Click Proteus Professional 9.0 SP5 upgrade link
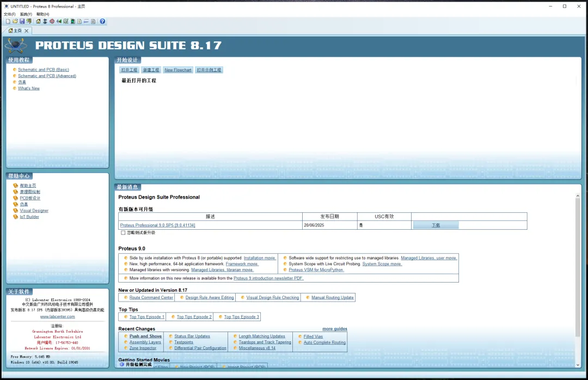The height and width of the screenshot is (380, 588). coord(157,225)
